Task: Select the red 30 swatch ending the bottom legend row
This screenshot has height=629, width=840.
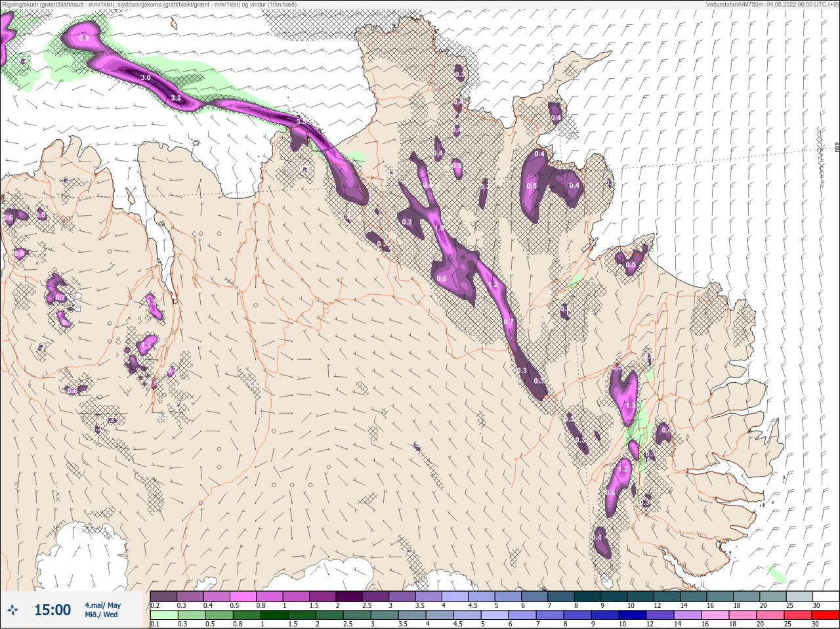Action: (827, 615)
